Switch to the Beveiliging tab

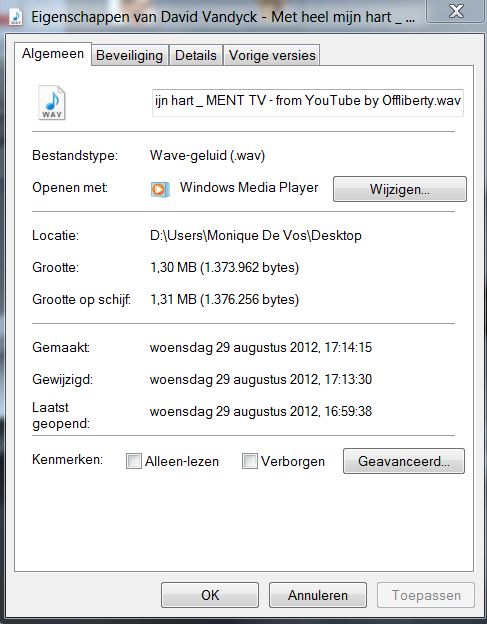click(130, 55)
